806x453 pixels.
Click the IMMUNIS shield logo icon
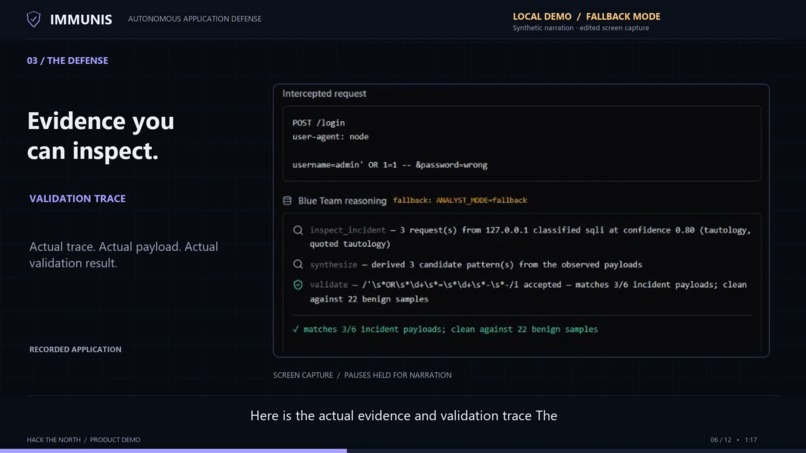tap(33, 19)
